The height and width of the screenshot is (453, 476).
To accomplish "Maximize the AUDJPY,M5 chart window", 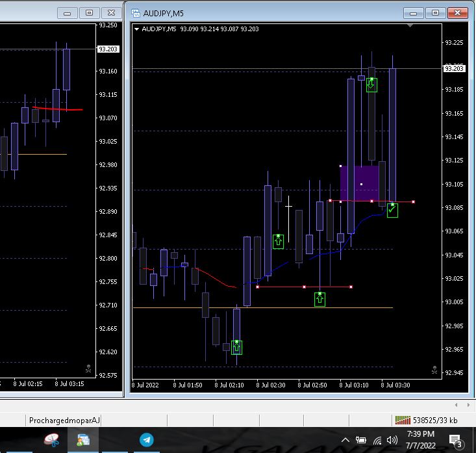I will point(436,12).
